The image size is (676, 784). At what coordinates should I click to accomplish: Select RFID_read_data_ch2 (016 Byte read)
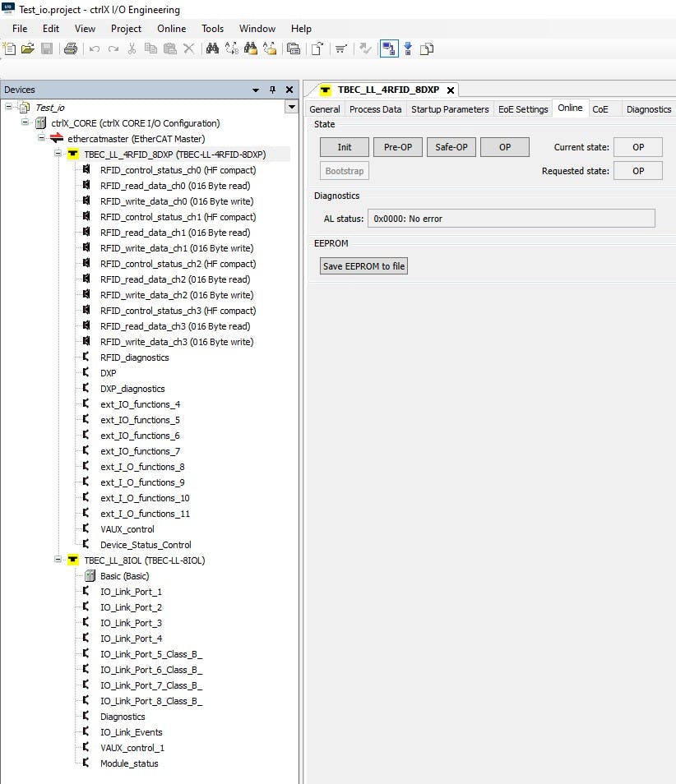(175, 279)
